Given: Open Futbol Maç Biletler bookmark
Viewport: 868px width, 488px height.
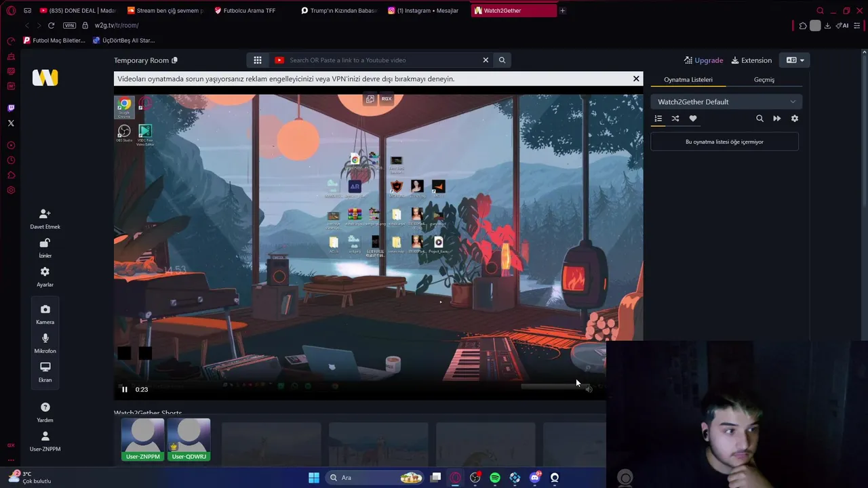Looking at the screenshot, I should click(54, 40).
